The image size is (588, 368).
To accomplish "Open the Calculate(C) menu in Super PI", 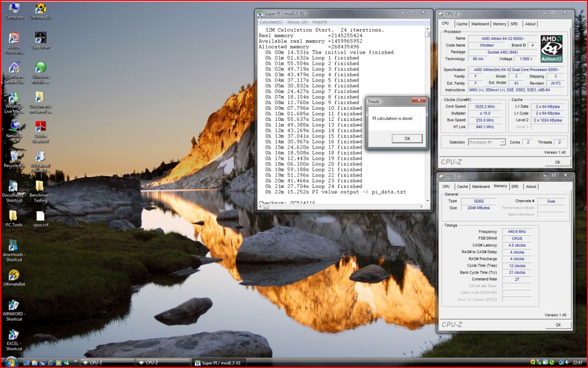I will (271, 22).
